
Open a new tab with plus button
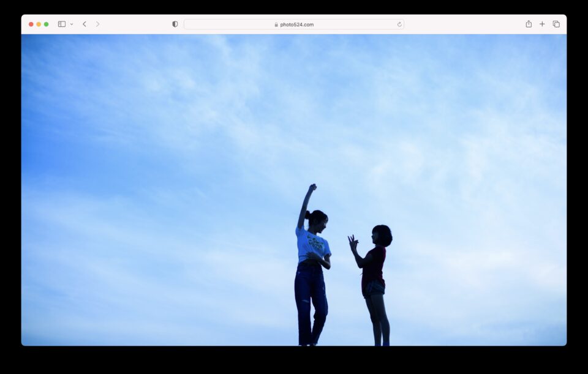(x=542, y=24)
